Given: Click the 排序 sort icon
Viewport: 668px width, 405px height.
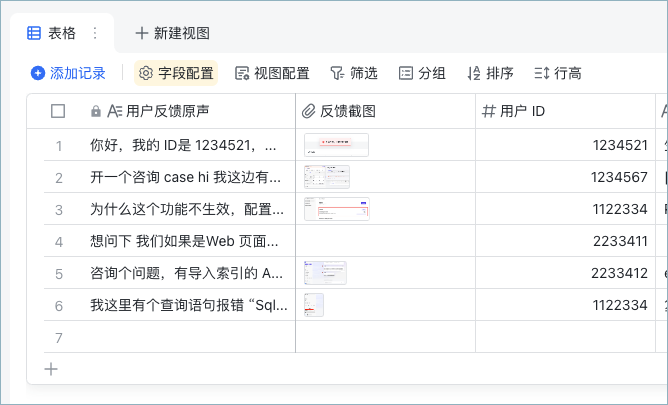Looking at the screenshot, I should click(x=474, y=73).
